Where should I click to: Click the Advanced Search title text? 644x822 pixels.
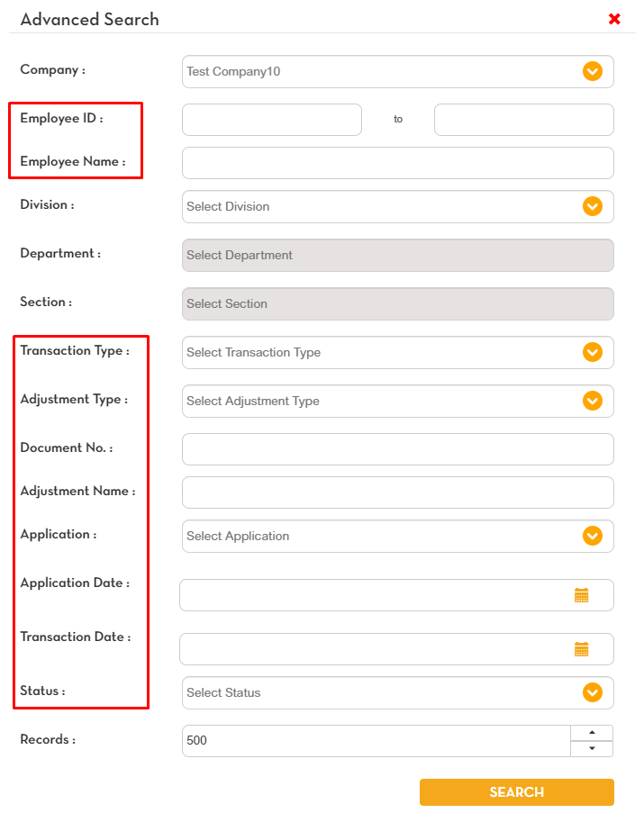pos(90,20)
